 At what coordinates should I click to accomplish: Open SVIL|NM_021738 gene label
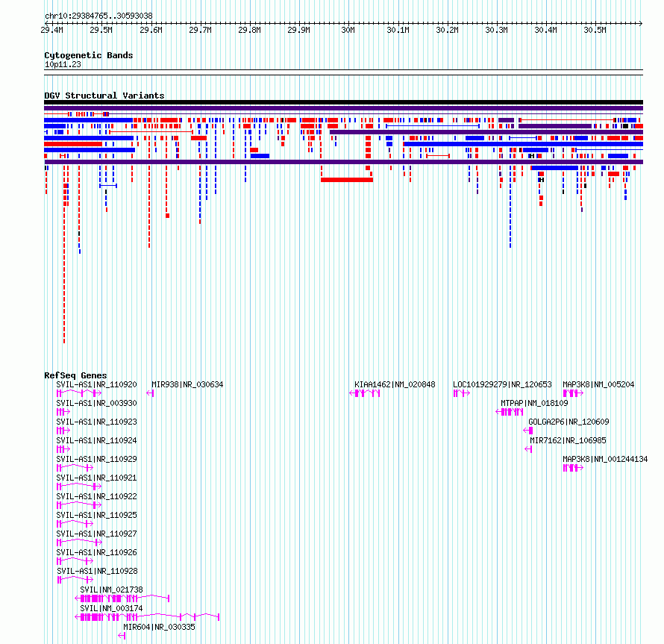111,590
